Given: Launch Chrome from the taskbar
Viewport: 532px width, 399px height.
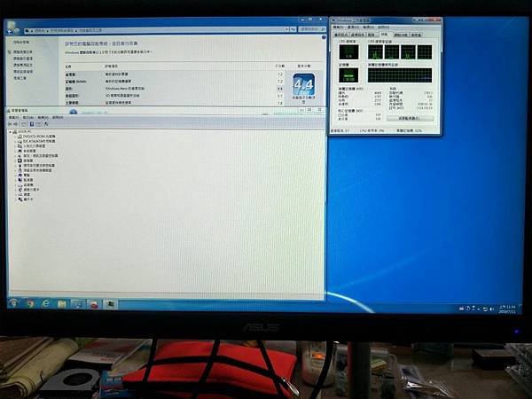Looking at the screenshot, I should [30, 303].
